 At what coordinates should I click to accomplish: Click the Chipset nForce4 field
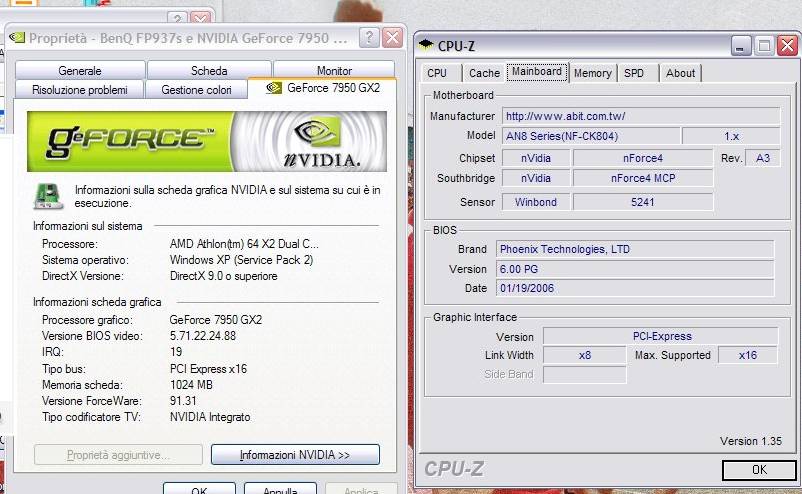pos(642,158)
